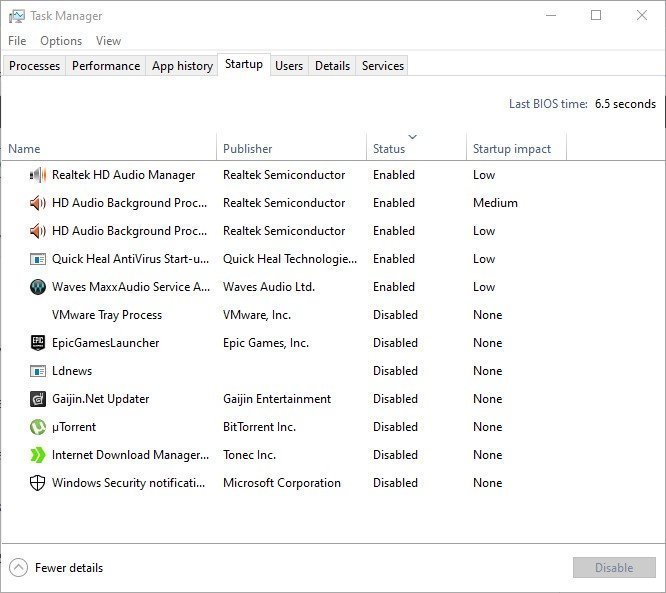Select Quick Heal AntiVirus Start-u... entry
Image resolution: width=666 pixels, height=593 pixels.
[x=130, y=259]
